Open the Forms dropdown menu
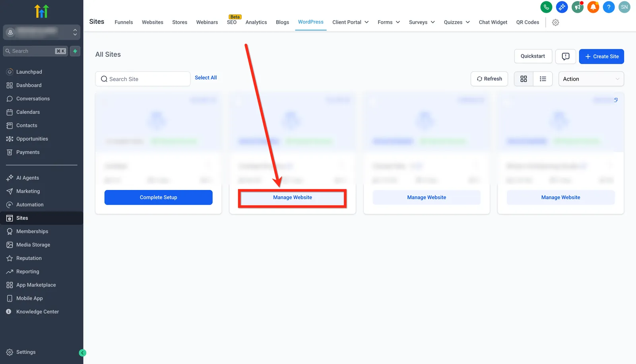 [389, 22]
